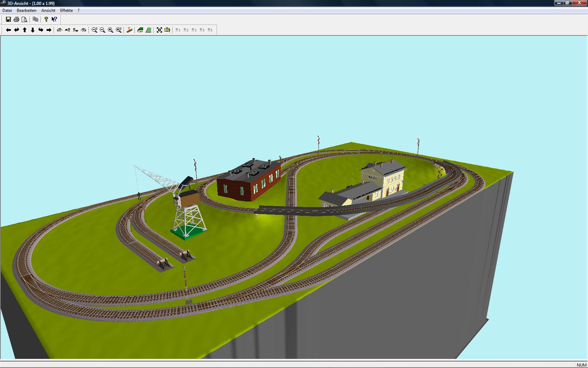588x368 pixels.
Task: Activate context help arrow with question mark
Action: pyautogui.click(x=54, y=20)
